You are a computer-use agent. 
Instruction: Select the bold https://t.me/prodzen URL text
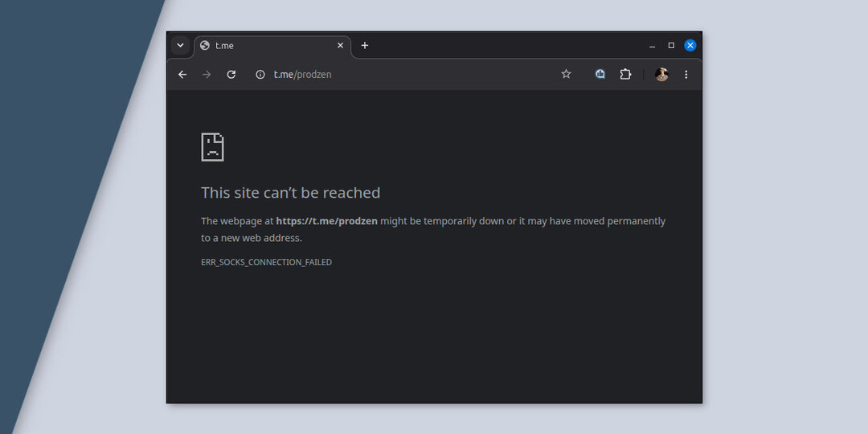[326, 221]
